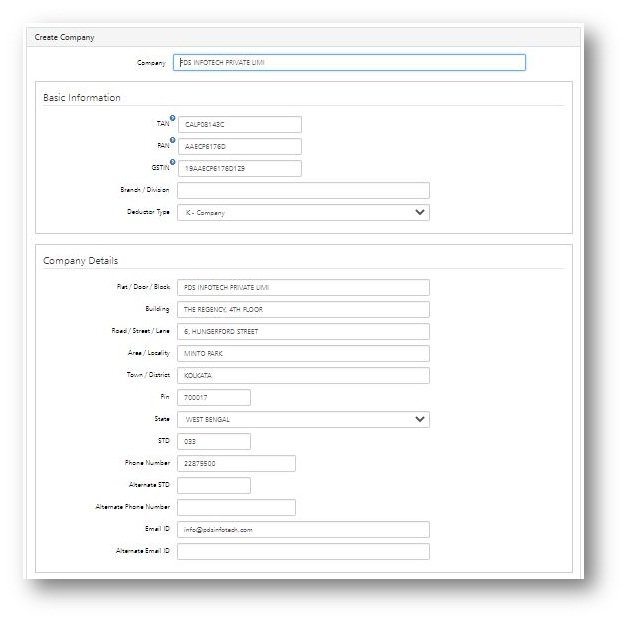This screenshot has height=622, width=627.
Task: Click the Company name input field
Action: pyautogui.click(x=349, y=62)
